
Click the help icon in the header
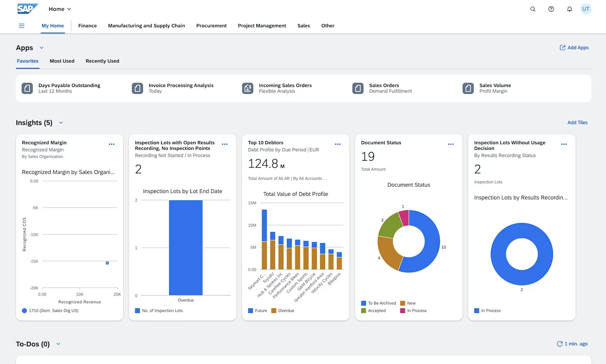pos(551,9)
